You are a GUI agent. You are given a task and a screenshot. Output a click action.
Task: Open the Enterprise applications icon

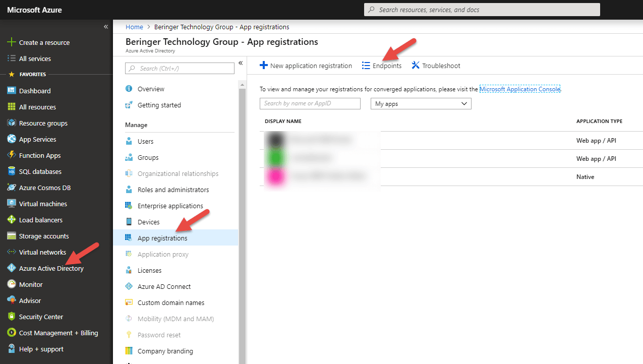tap(129, 206)
